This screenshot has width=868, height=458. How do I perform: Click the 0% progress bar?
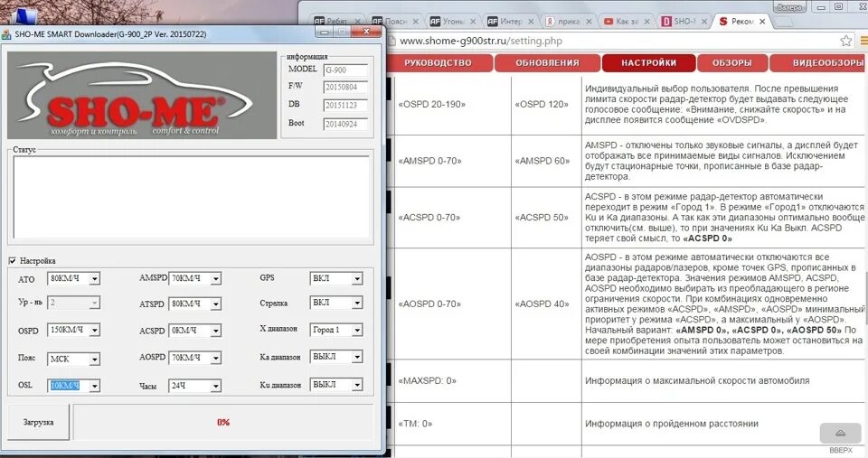[x=223, y=422]
